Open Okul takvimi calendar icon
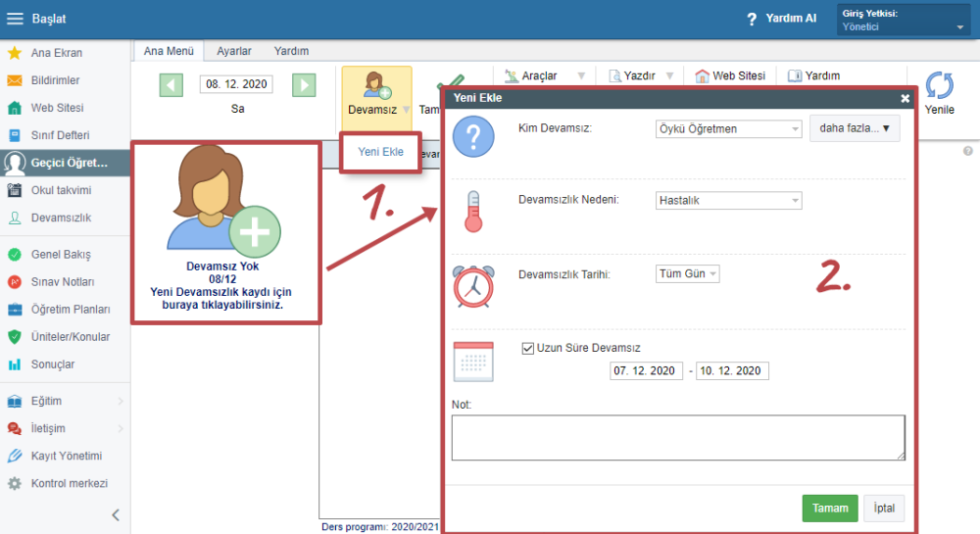This screenshot has height=534, width=980. (15, 190)
